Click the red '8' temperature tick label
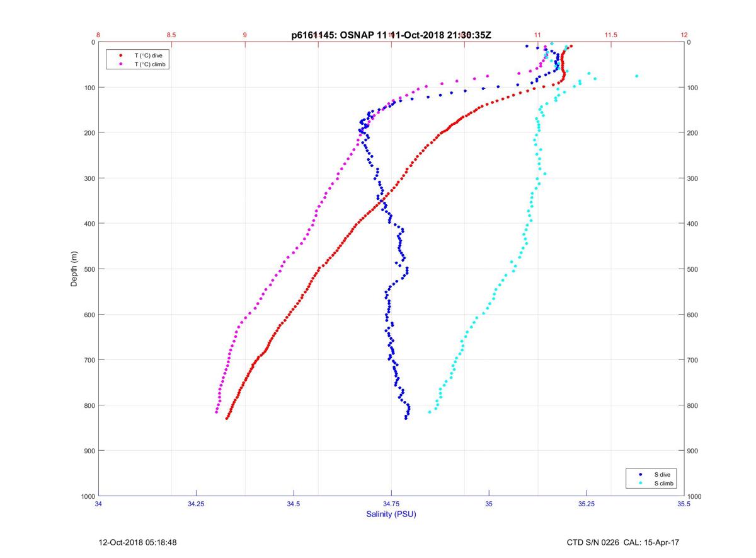 [x=99, y=35]
